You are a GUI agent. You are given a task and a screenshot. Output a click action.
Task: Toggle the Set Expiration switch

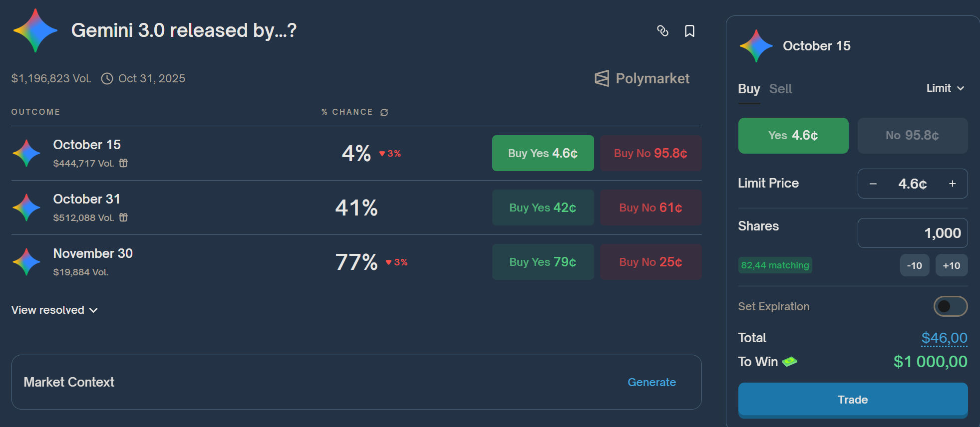click(950, 306)
